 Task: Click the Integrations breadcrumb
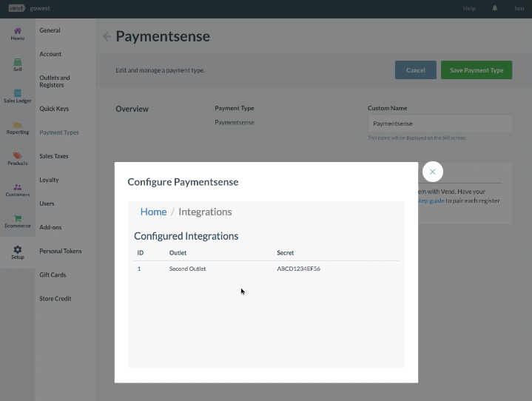pos(205,212)
